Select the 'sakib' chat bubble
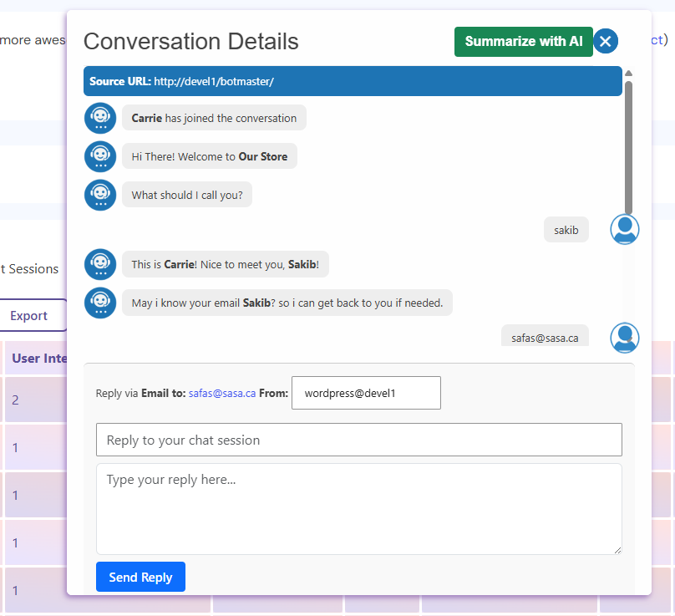 pos(566,230)
